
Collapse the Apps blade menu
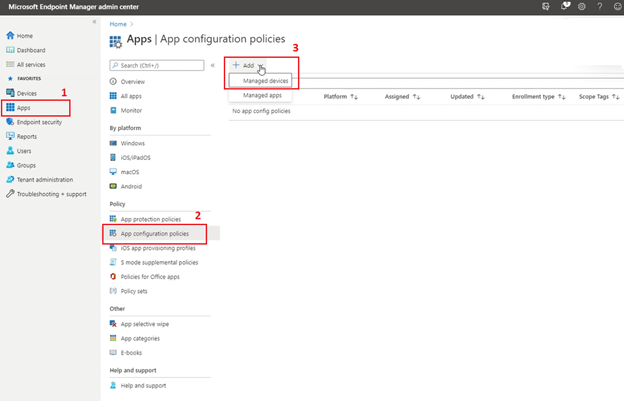click(x=213, y=65)
